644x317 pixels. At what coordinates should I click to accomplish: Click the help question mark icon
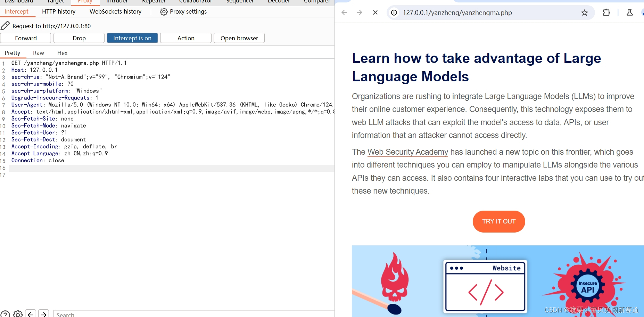tap(5, 314)
